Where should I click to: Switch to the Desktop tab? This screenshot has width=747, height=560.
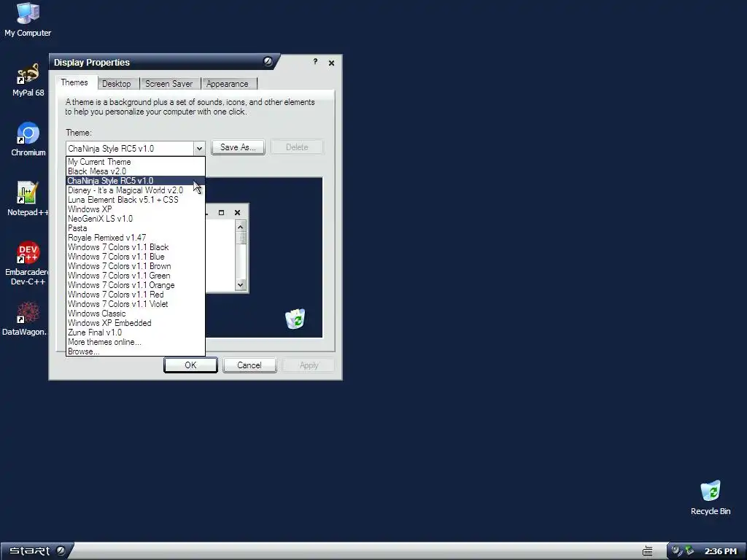click(116, 84)
